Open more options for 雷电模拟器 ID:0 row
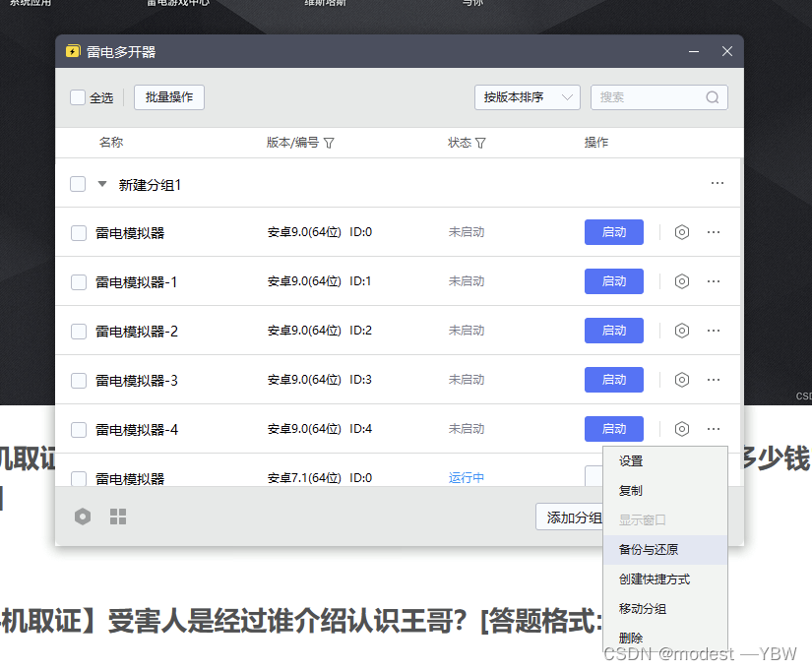Screen dimensions: 812x670 (714, 232)
